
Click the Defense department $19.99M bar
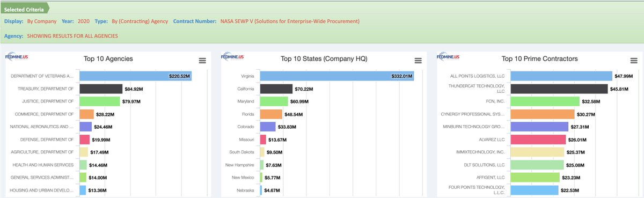tap(85, 140)
